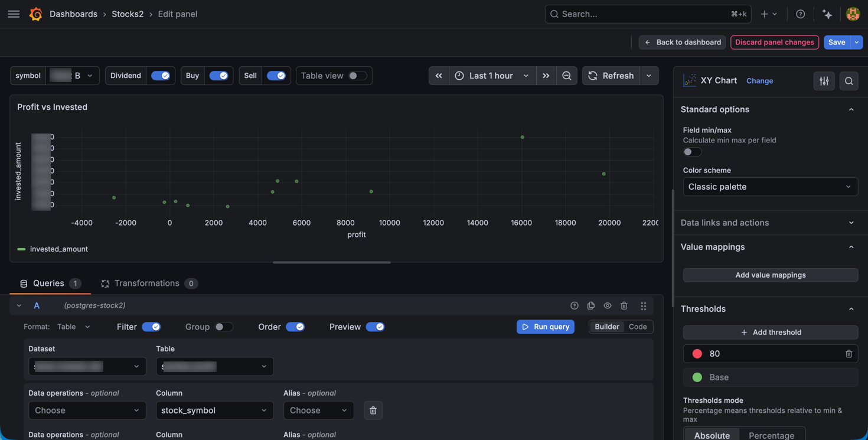This screenshot has height=440, width=868.
Task: Expand Data links and actions section
Action: [x=771, y=223]
